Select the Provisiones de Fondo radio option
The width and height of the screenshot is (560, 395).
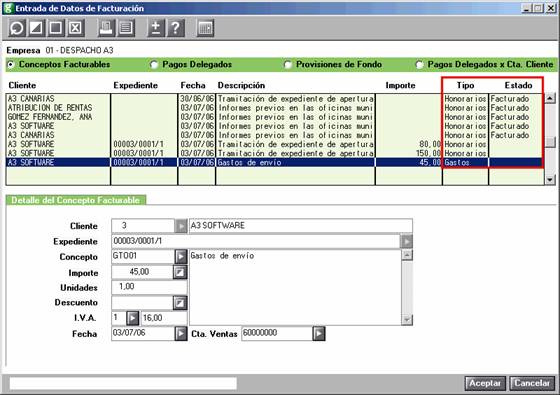[x=288, y=65]
